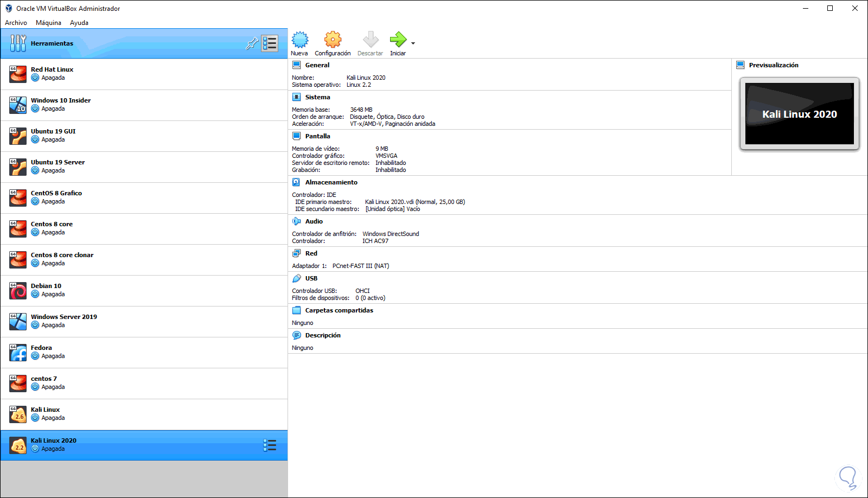Open the Carpetas compartidas heading link

(339, 310)
